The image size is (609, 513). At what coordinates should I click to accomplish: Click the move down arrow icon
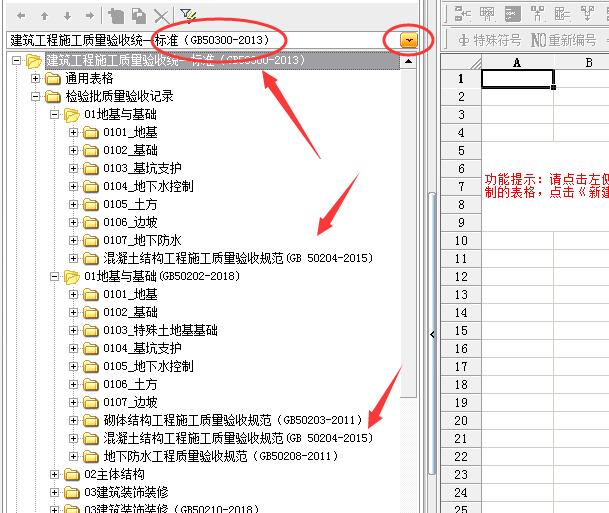[x=66, y=16]
